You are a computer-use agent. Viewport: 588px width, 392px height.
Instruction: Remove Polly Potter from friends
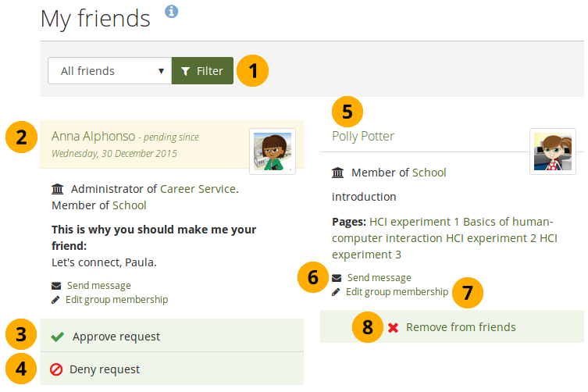coord(460,327)
